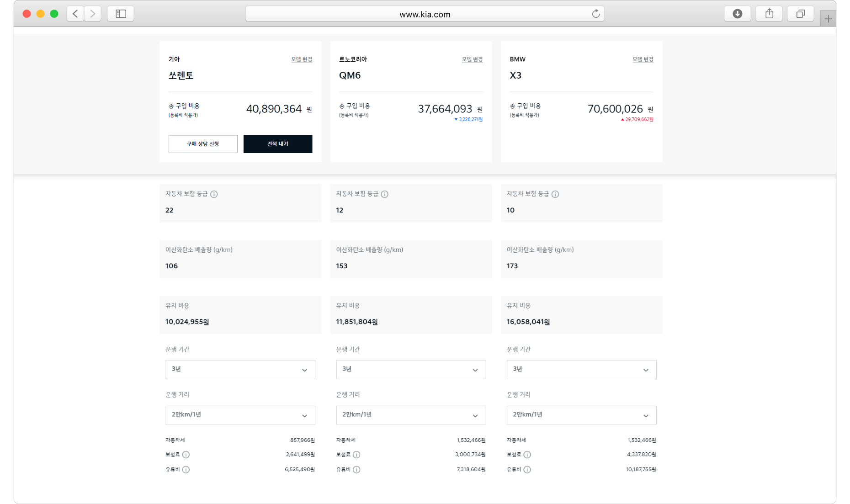This screenshot has height=504, width=850.
Task: Click QM6 CO2 emission value 153
Action: click(342, 266)
